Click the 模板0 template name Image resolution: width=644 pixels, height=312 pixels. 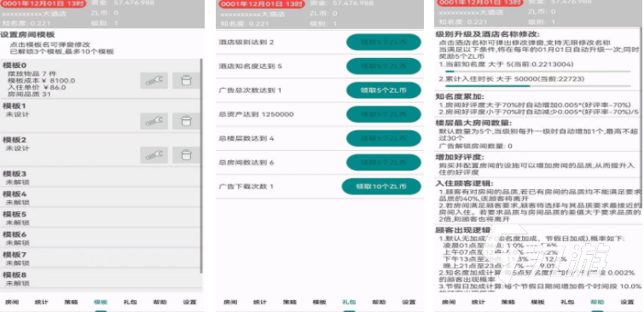(x=15, y=66)
